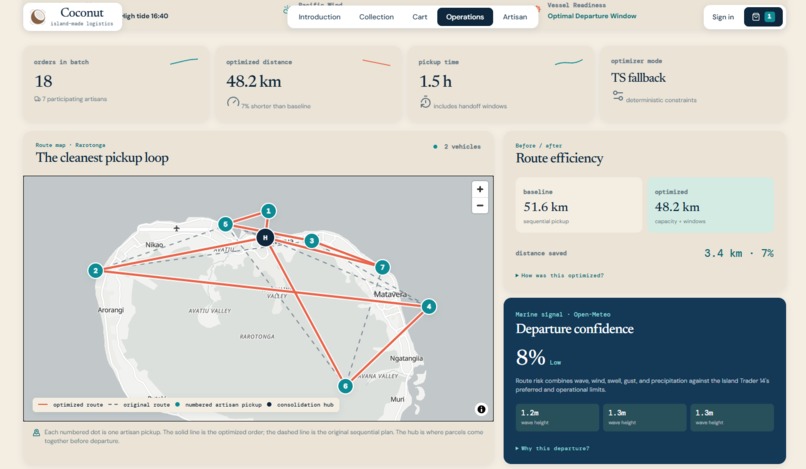
Task: Select pickup marker 3 on map
Action: coord(312,240)
